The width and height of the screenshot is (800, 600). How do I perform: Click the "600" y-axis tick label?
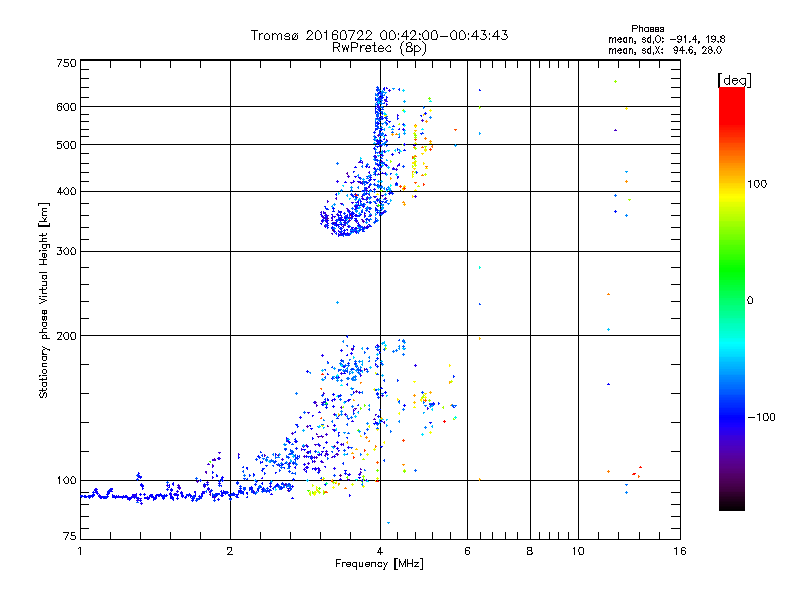click(66, 107)
